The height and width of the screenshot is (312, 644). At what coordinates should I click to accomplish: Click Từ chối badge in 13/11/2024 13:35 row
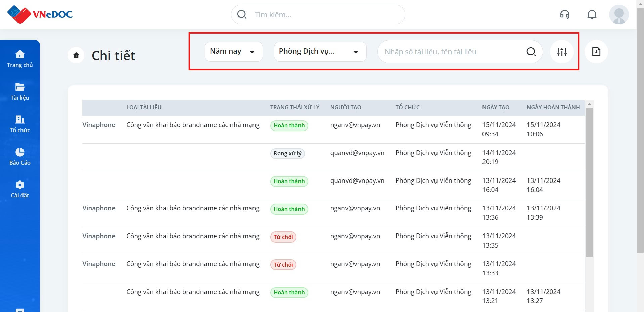pos(283,237)
